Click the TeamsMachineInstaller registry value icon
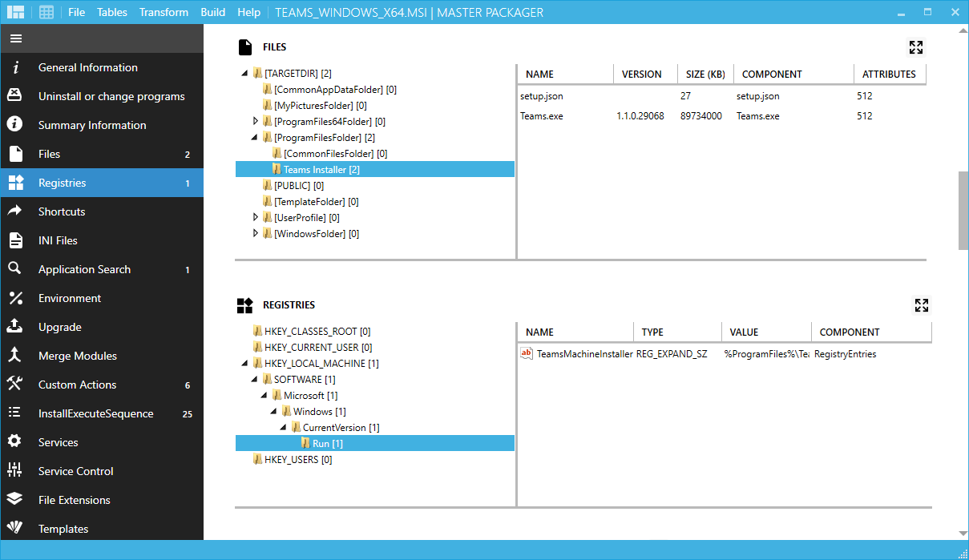Image resolution: width=969 pixels, height=560 pixels. (x=527, y=353)
